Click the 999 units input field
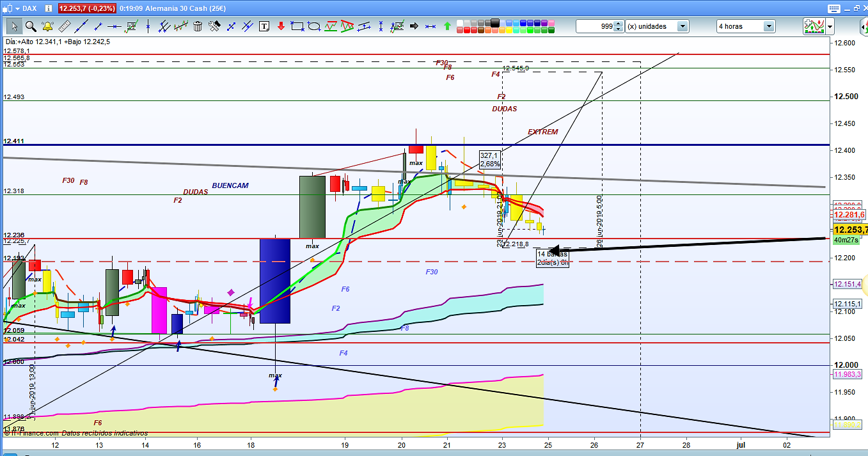The height and width of the screenshot is (456, 868). coord(594,26)
